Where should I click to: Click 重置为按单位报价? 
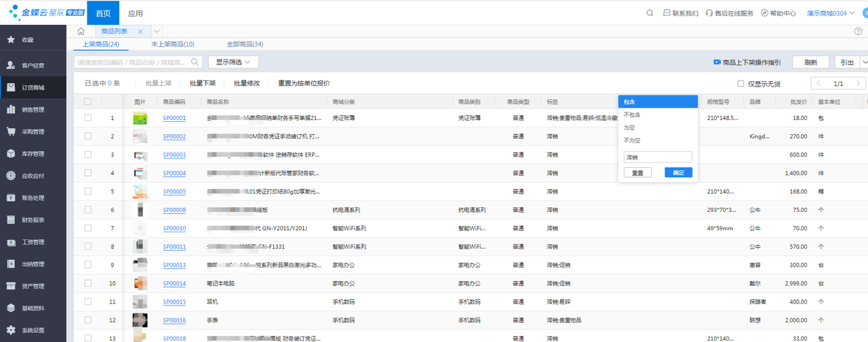304,83
